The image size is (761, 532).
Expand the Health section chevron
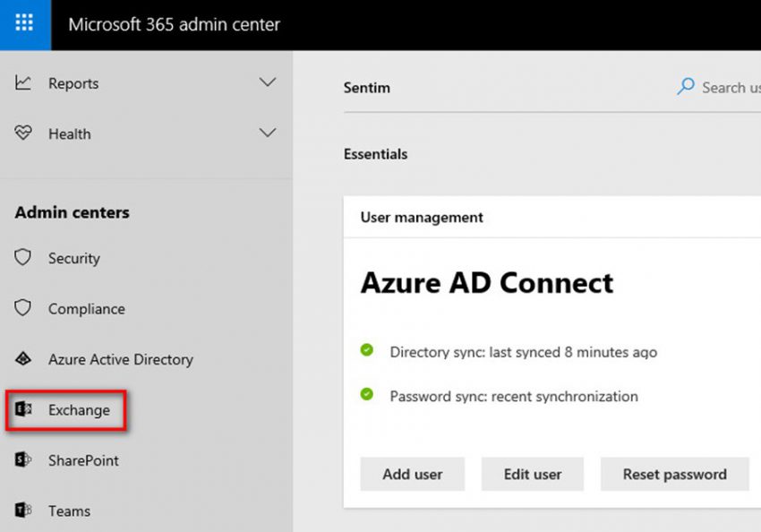tap(267, 133)
